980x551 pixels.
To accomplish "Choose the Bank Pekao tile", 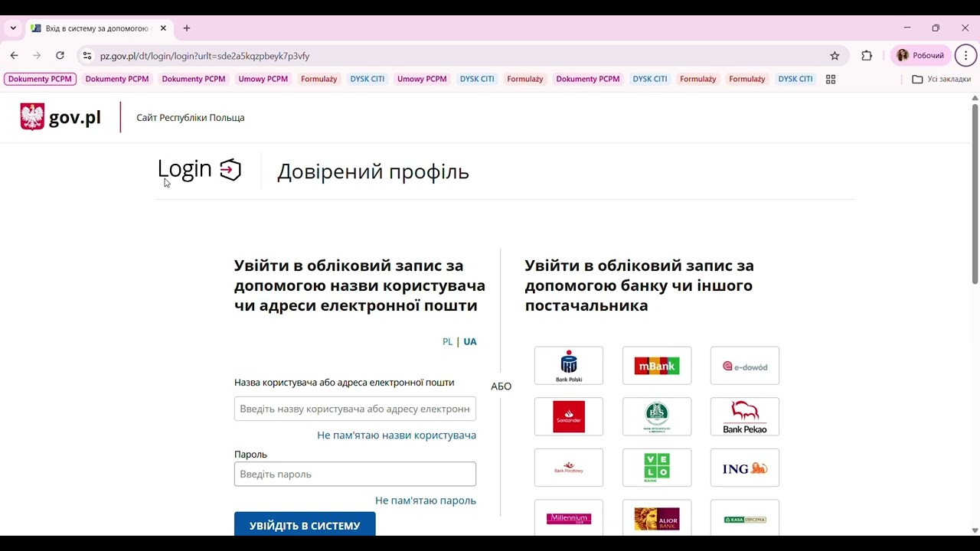I will [745, 417].
